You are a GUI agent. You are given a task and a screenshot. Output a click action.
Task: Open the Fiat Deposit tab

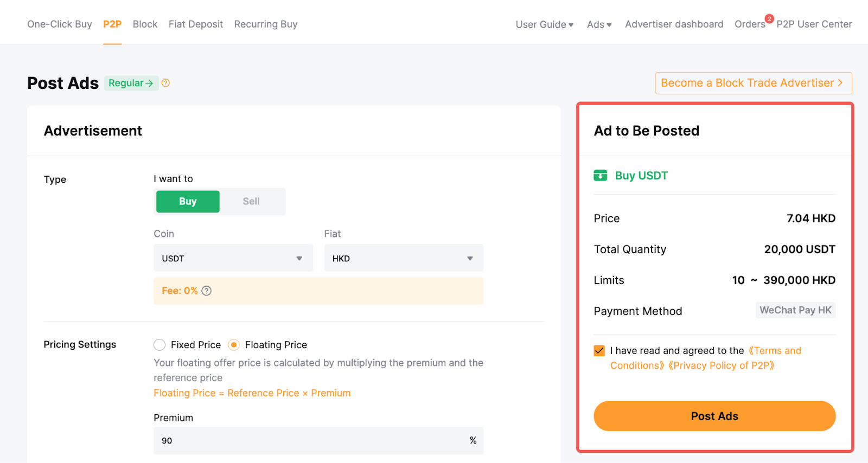point(195,24)
